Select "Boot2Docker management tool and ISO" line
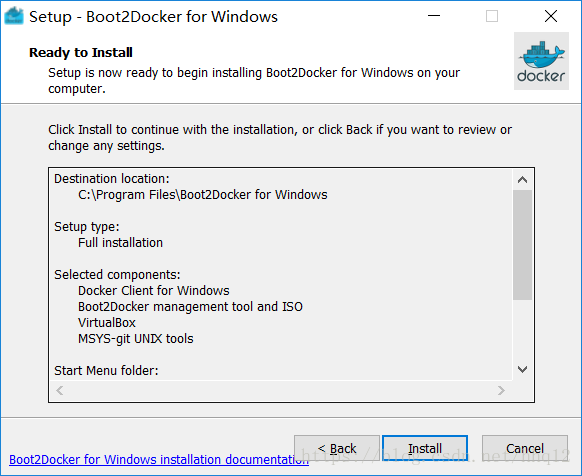 pyautogui.click(x=190, y=307)
